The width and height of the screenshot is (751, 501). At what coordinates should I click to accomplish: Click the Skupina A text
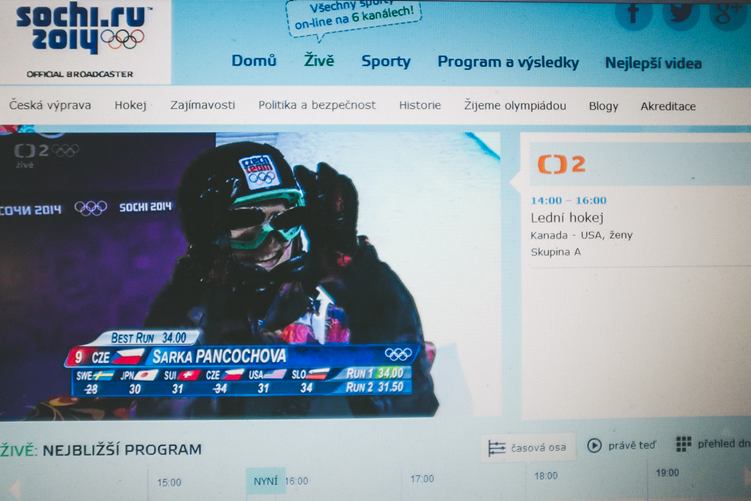pyautogui.click(x=556, y=252)
